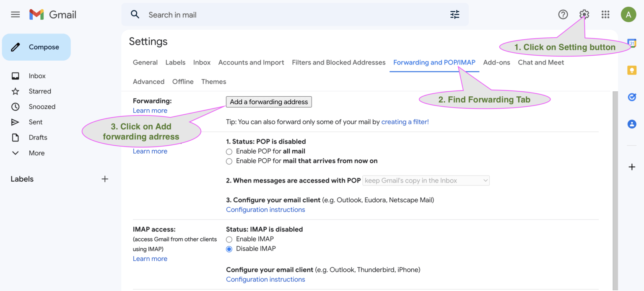Open the Google apps grid launcher

click(605, 14)
